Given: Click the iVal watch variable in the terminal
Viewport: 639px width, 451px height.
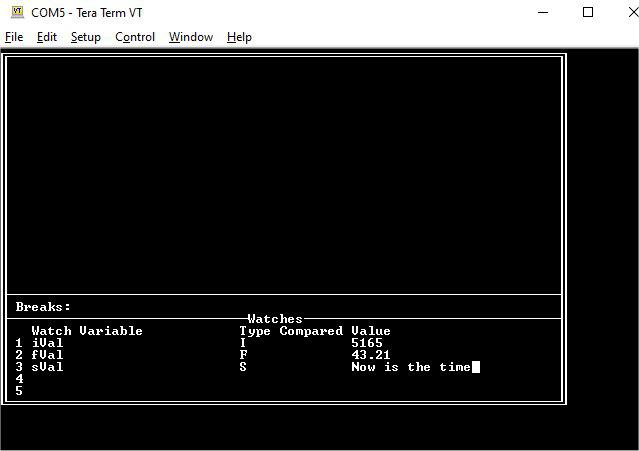Looking at the screenshot, I should (47, 343).
